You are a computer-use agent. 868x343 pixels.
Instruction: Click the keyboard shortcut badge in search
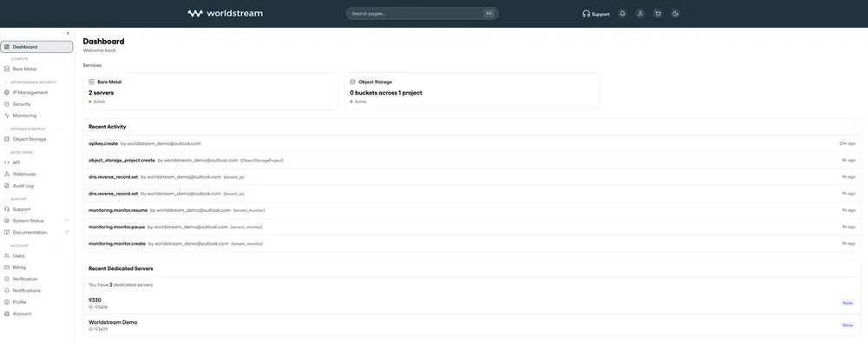point(489,13)
